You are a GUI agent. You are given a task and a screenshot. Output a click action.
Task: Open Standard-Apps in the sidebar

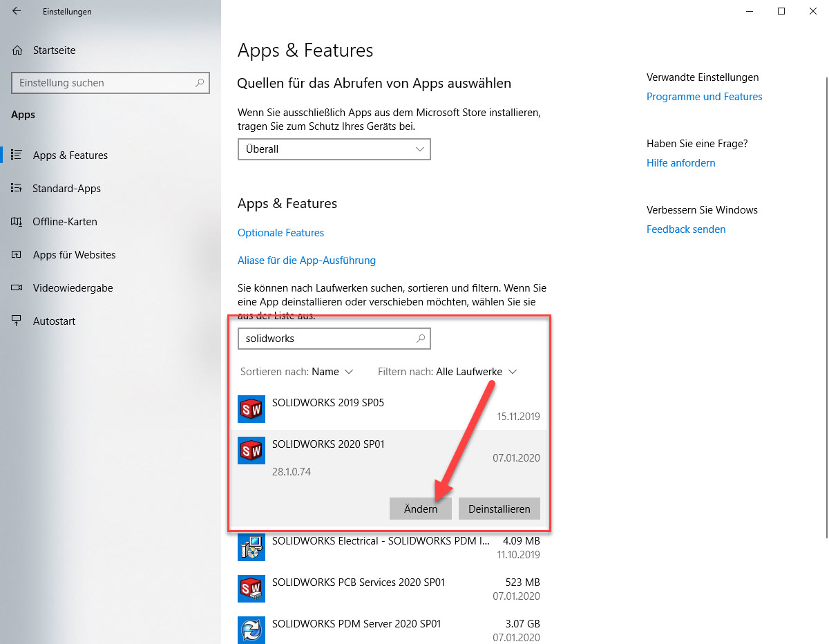point(66,189)
